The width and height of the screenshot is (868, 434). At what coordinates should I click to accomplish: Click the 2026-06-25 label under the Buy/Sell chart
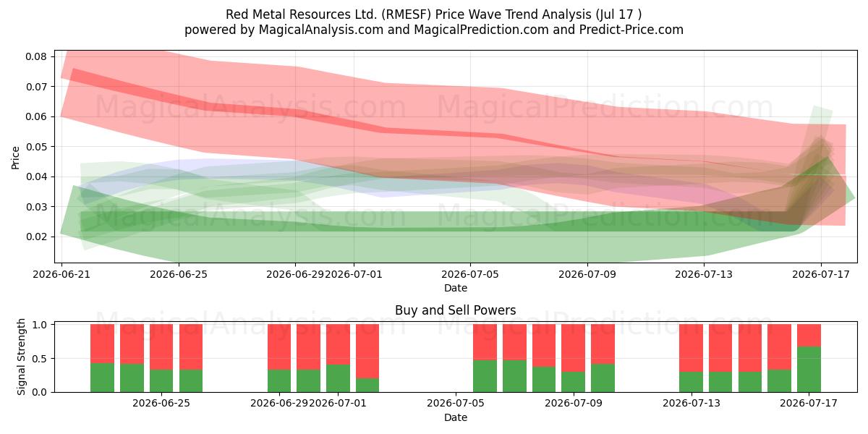tap(161, 404)
